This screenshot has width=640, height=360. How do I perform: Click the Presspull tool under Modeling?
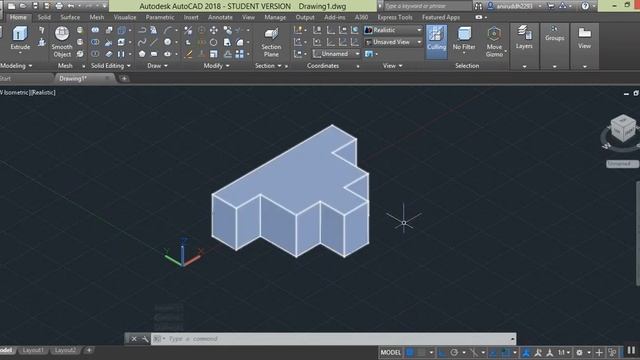(x=42, y=42)
